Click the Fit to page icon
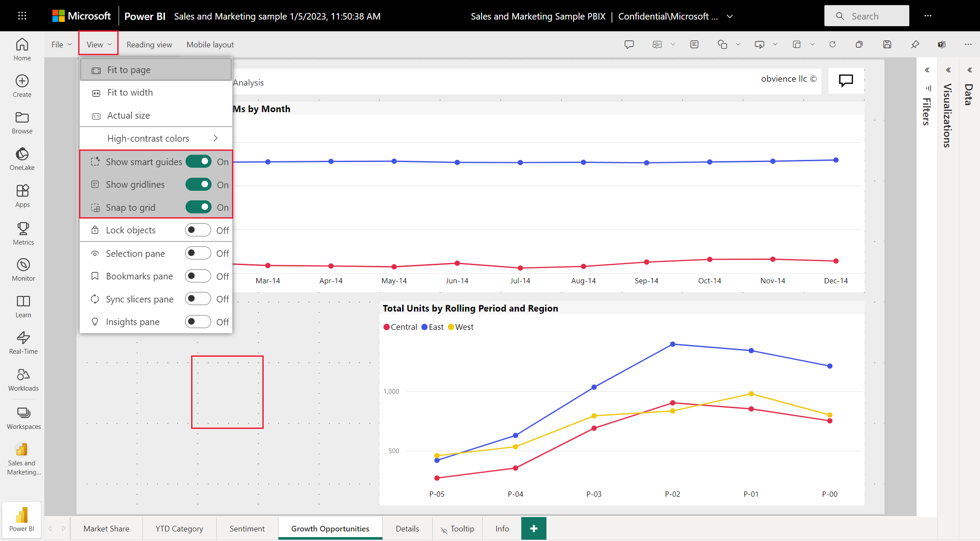Image resolution: width=980 pixels, height=541 pixels. (96, 70)
